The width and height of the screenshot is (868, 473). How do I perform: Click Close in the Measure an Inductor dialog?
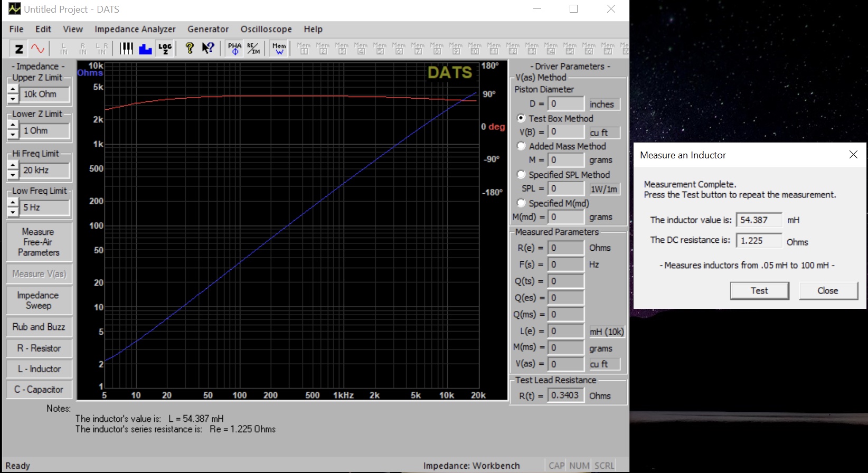[828, 290]
